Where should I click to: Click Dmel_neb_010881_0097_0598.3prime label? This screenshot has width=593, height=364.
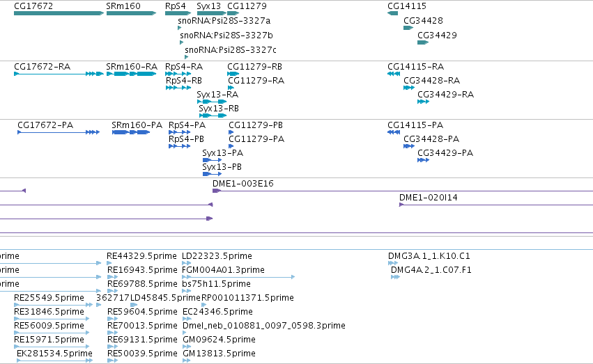point(264,326)
